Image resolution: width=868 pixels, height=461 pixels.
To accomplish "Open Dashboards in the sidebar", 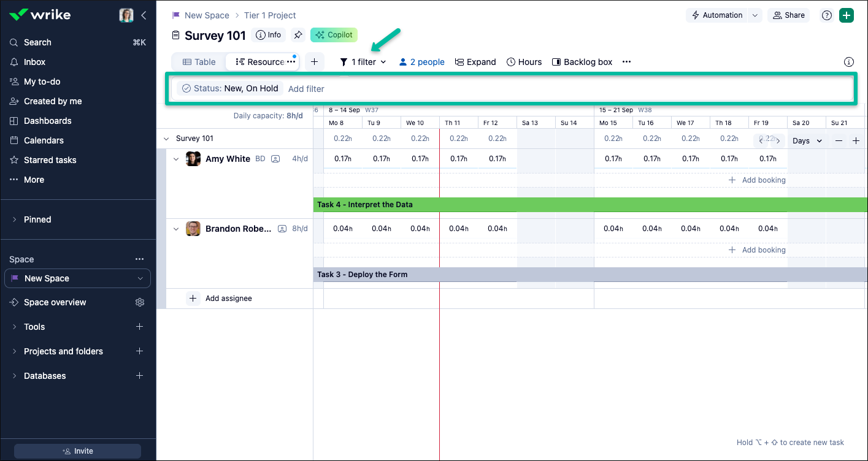I will pos(47,121).
